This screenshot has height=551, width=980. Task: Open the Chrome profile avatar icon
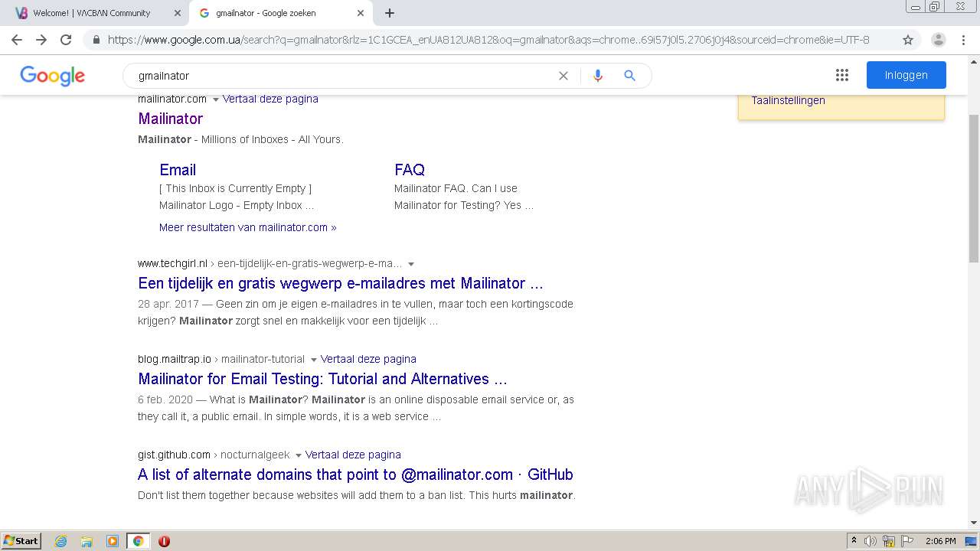click(x=939, y=40)
